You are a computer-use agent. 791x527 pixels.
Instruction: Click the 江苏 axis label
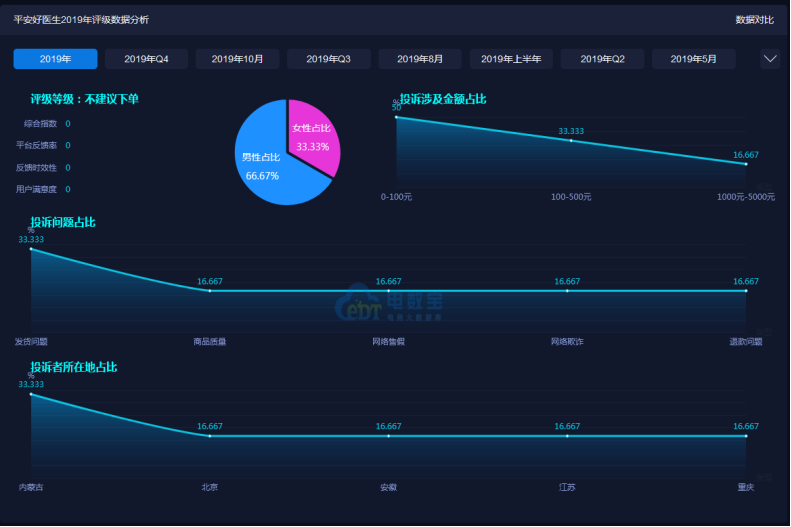click(x=567, y=487)
